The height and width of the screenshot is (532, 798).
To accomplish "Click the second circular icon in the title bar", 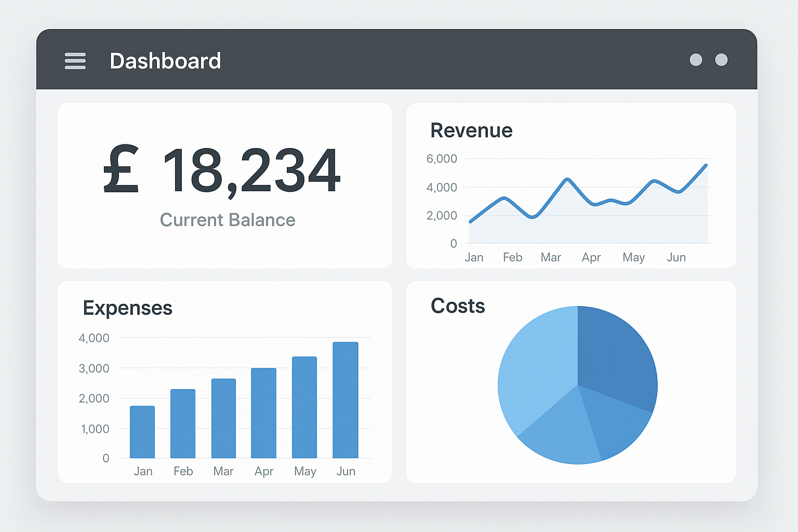I will 722,60.
